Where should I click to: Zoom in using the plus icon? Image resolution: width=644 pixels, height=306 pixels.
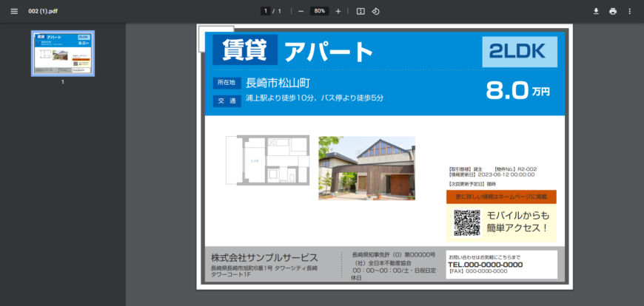click(x=338, y=11)
